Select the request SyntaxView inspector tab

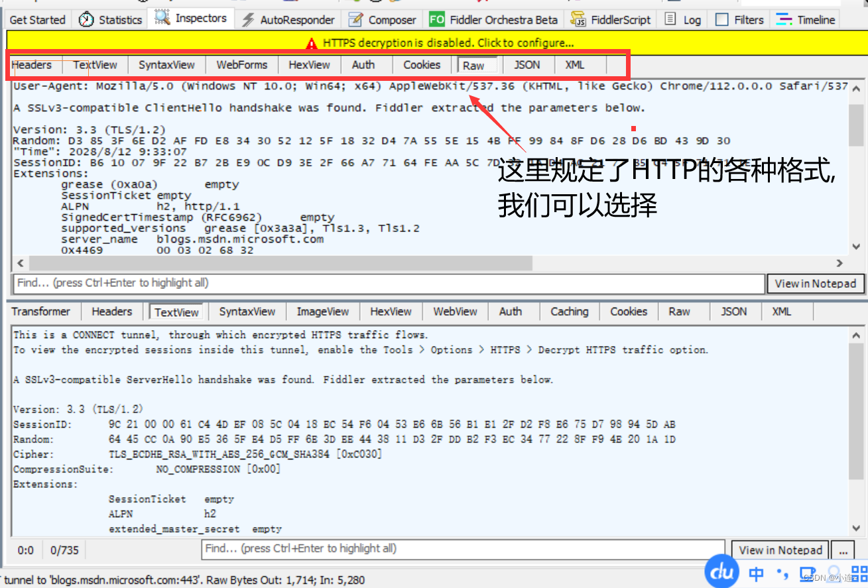click(166, 65)
